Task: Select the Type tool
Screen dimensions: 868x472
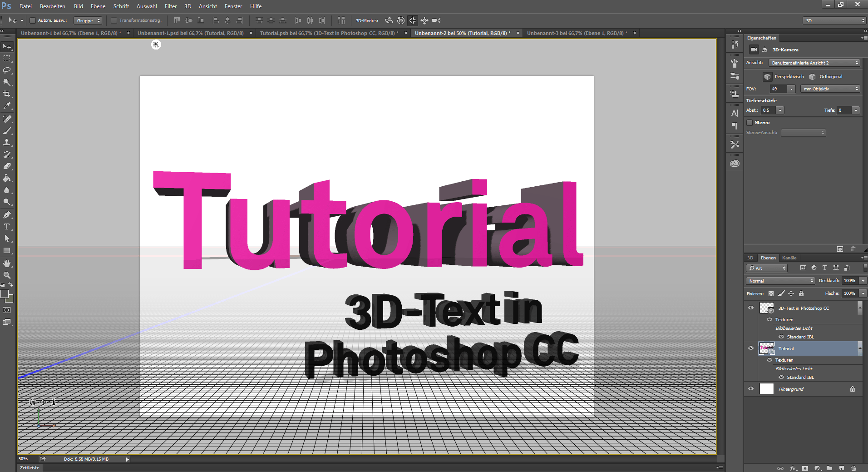Action: coord(7,227)
